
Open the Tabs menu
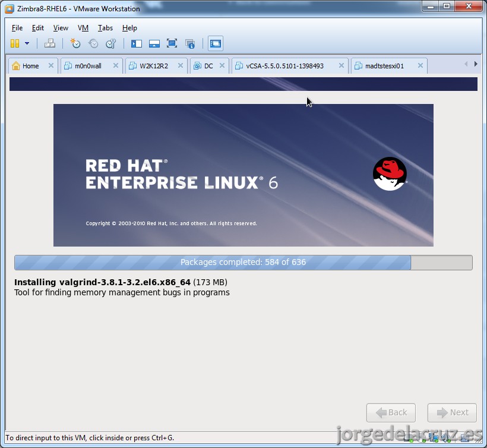click(105, 28)
